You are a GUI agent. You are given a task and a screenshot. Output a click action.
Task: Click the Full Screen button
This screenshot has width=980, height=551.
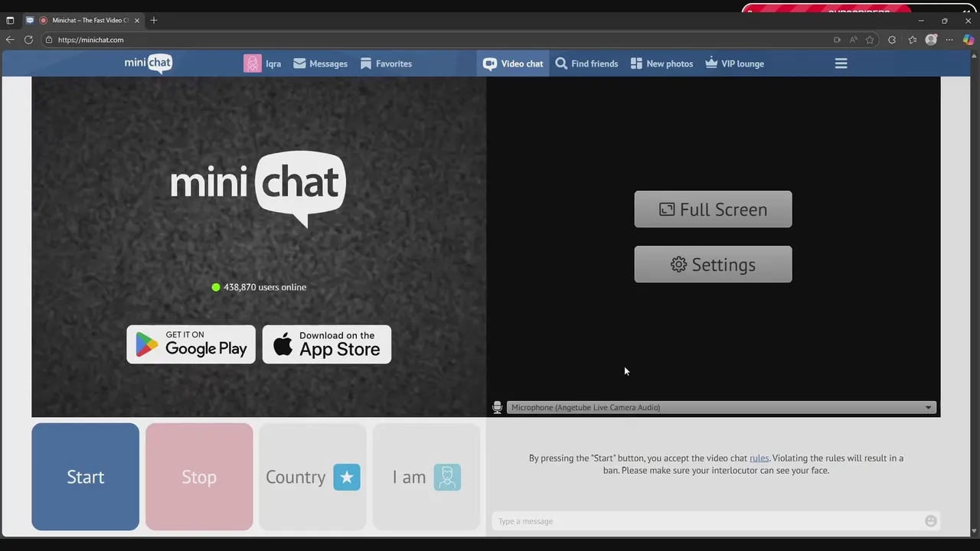click(713, 209)
